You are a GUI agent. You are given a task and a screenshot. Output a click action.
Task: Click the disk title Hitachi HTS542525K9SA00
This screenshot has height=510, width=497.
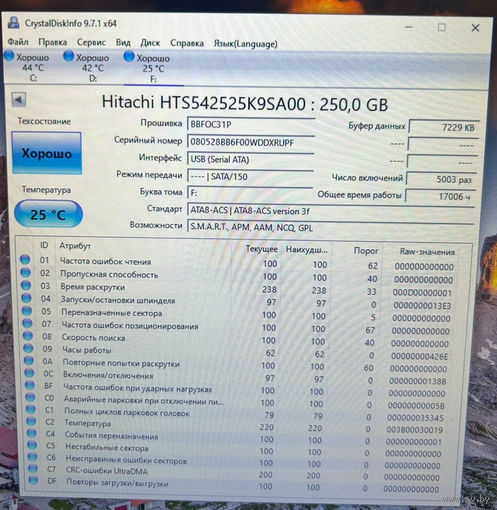pos(203,103)
